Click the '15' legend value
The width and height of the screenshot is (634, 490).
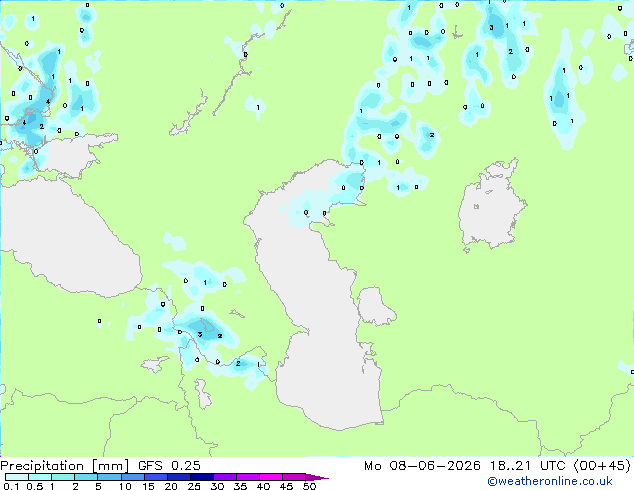148,486
